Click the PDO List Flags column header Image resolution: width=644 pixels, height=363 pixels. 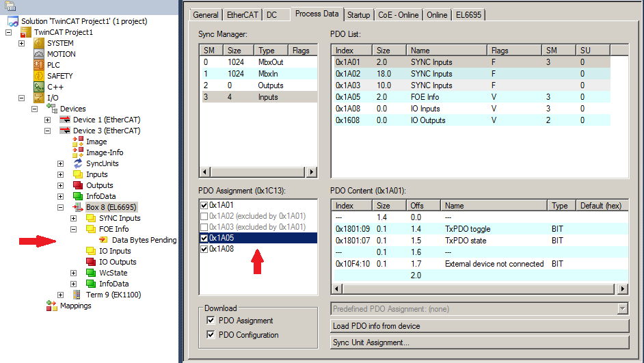coord(514,50)
